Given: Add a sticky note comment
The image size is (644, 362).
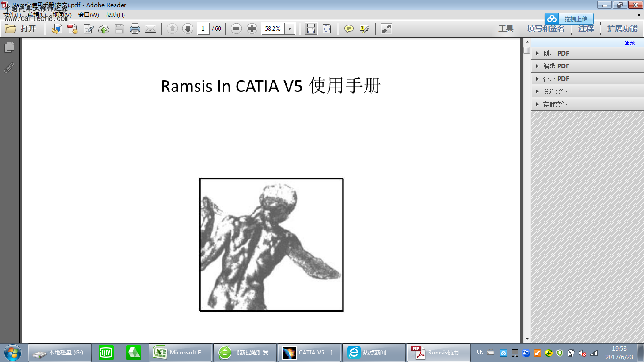Looking at the screenshot, I should [x=349, y=29].
